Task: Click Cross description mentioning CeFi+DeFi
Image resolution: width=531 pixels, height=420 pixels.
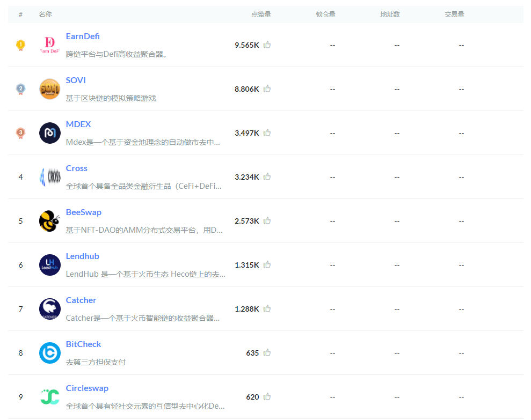Action: pos(143,186)
